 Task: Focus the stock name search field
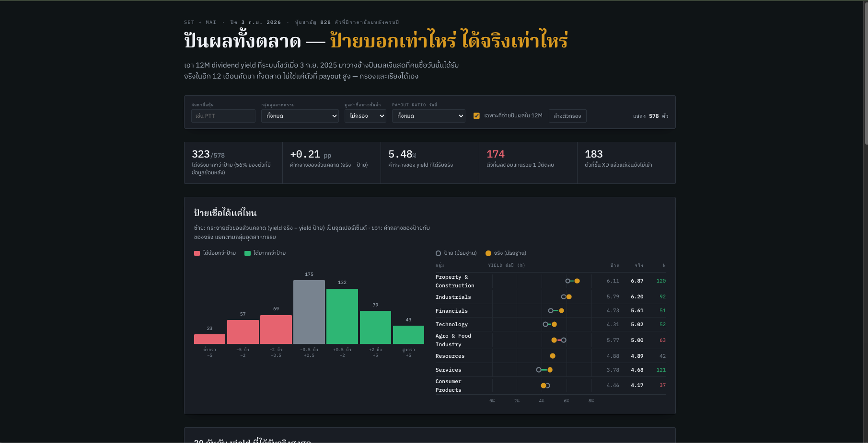point(223,116)
